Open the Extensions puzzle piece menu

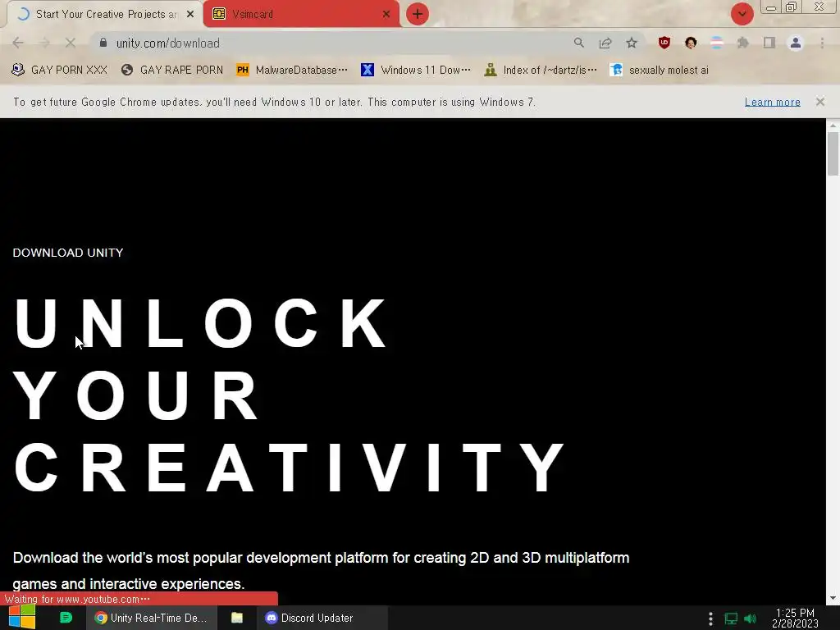pos(743,43)
